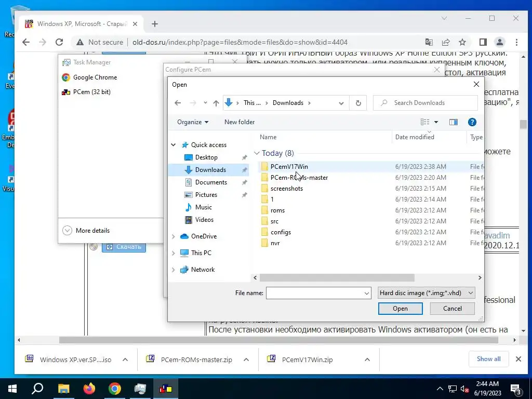Collapse the Quick access tree node
Image resolution: width=532 pixels, height=399 pixels.
174,145
